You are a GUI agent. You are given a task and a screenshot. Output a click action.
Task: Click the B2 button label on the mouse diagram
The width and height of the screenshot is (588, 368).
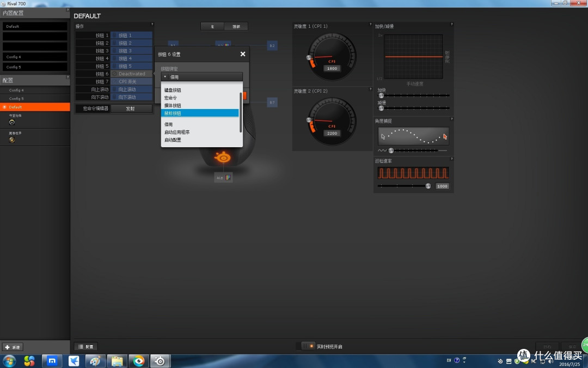tap(272, 45)
